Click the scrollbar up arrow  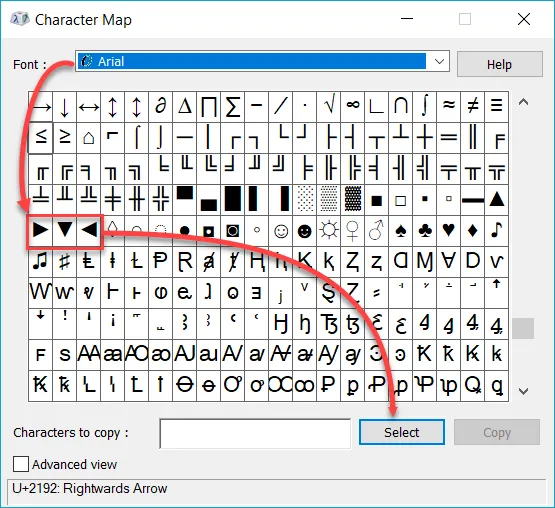[523, 102]
